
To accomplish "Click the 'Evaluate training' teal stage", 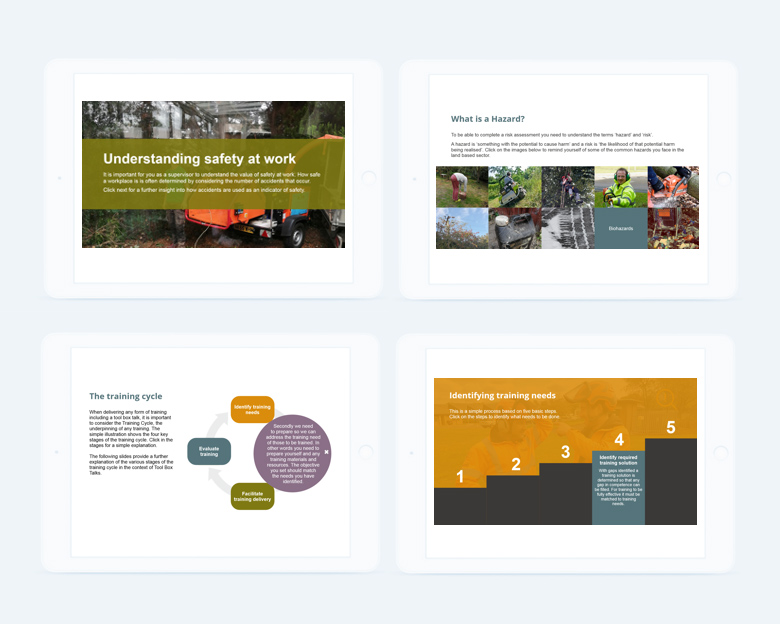I will (209, 451).
